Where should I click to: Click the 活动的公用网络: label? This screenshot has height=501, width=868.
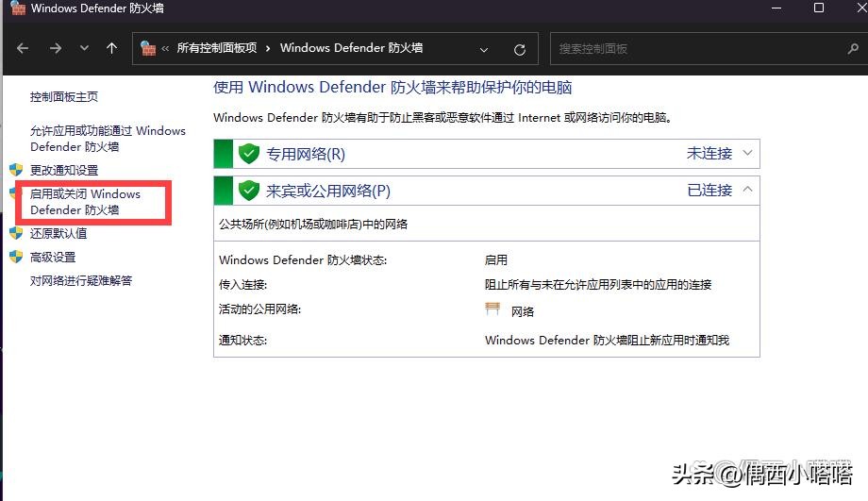259,309
